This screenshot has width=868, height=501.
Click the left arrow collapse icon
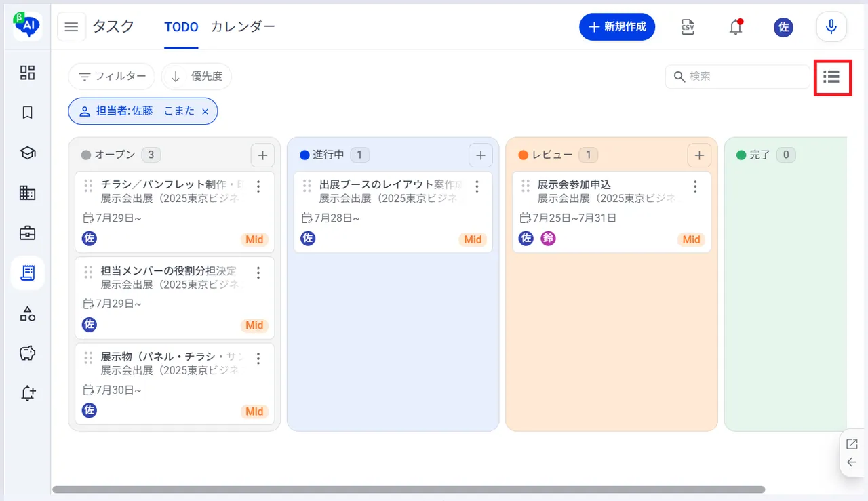tap(852, 462)
